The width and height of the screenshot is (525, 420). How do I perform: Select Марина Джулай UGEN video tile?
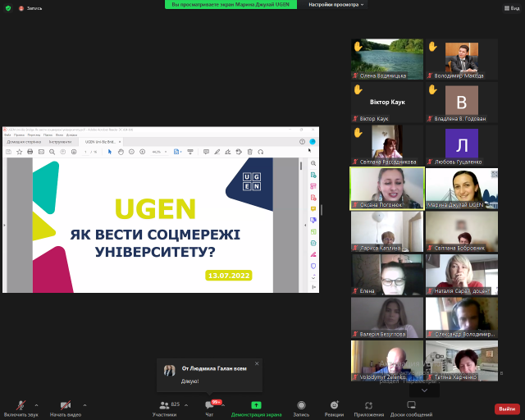point(462,189)
